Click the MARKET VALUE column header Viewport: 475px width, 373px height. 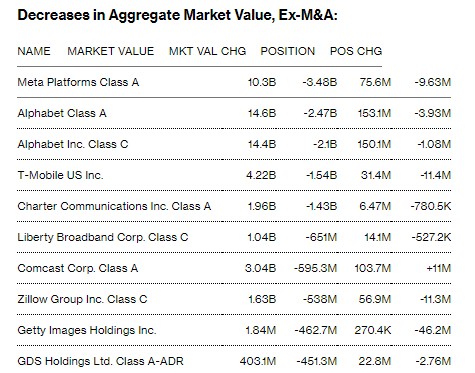coord(111,51)
